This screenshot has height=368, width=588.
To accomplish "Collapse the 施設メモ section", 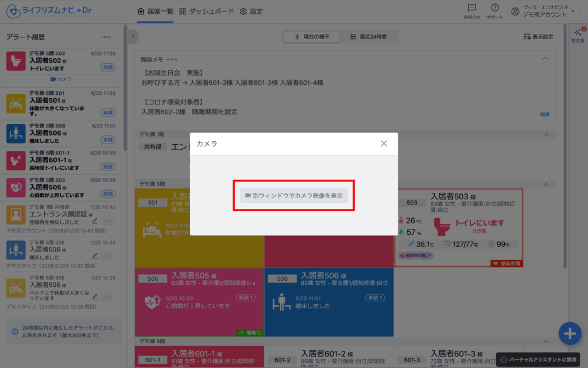I will click(544, 59).
